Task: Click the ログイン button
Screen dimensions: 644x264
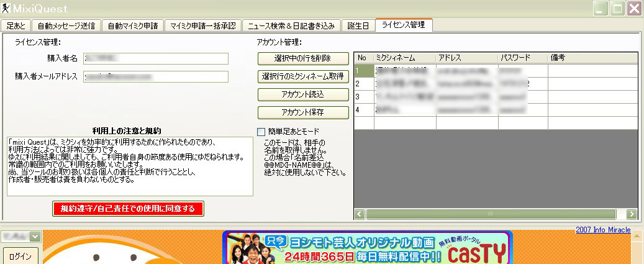Action: coord(20,256)
